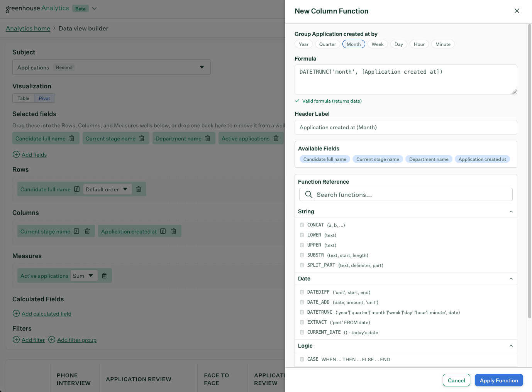The height and width of the screenshot is (392, 532).
Task: Click the Search functions input
Action: pyautogui.click(x=406, y=194)
